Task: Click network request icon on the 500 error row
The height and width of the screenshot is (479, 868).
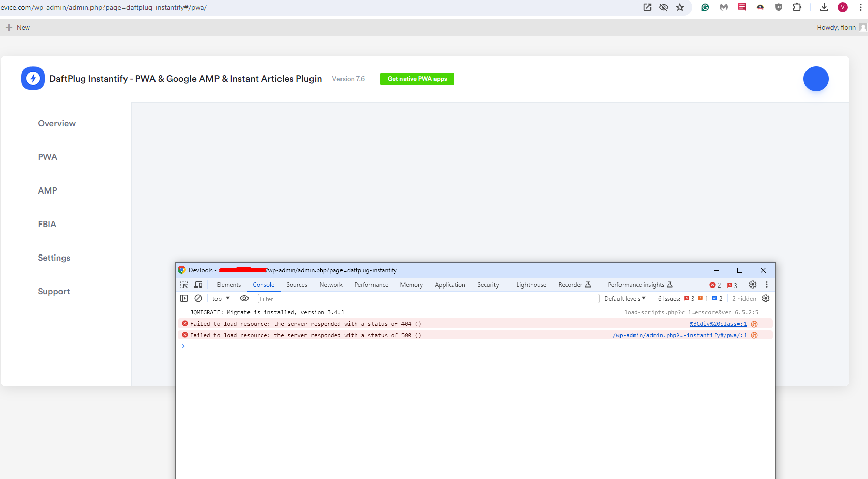Action: [754, 335]
